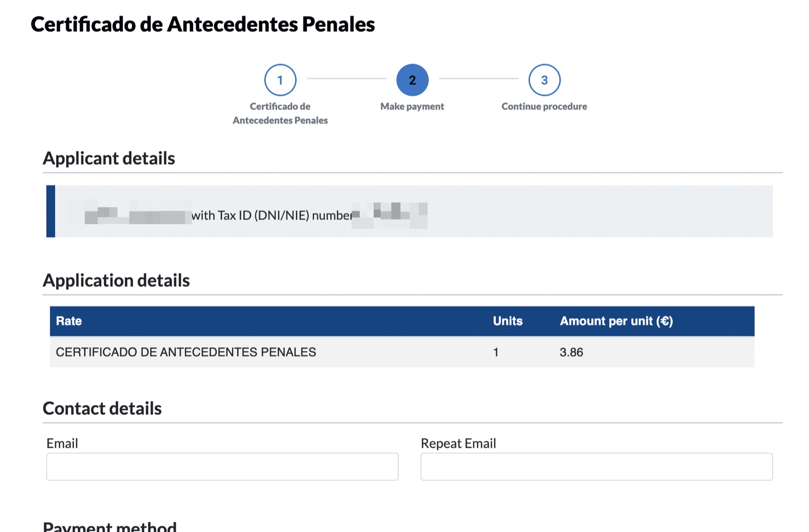
Task: Click the 'Certificado de Antecedentes Penales' step label
Action: [280, 113]
